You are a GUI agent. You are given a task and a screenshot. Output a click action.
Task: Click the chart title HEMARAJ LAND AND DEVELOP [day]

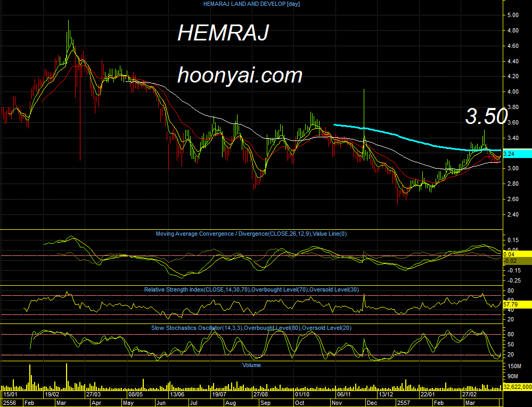tap(251, 4)
